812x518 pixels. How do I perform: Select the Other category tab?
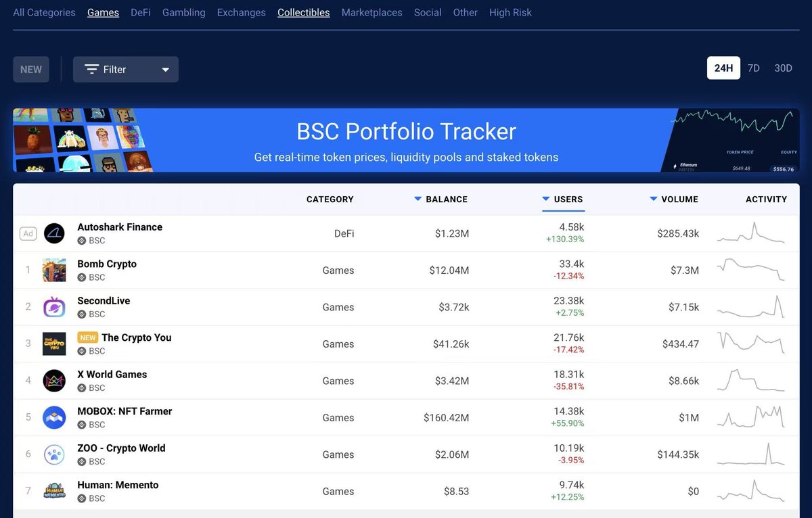[466, 12]
